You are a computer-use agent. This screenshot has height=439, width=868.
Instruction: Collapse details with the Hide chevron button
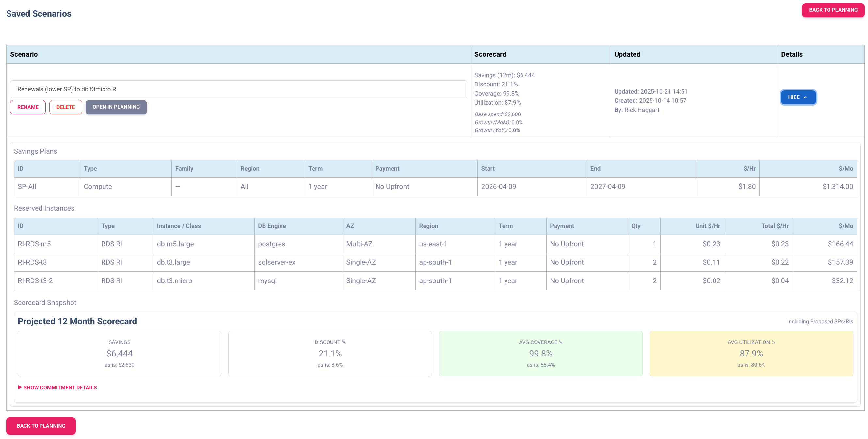tap(798, 97)
